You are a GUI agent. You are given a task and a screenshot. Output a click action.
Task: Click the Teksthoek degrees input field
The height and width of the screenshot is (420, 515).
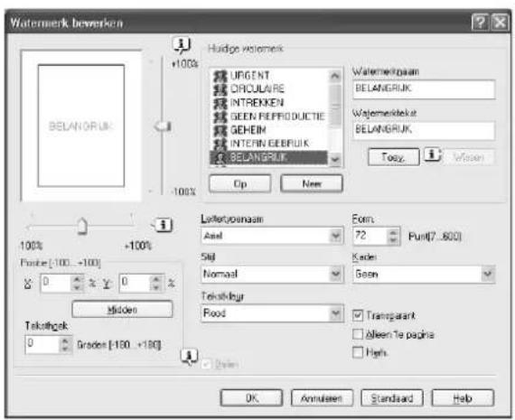(x=42, y=344)
